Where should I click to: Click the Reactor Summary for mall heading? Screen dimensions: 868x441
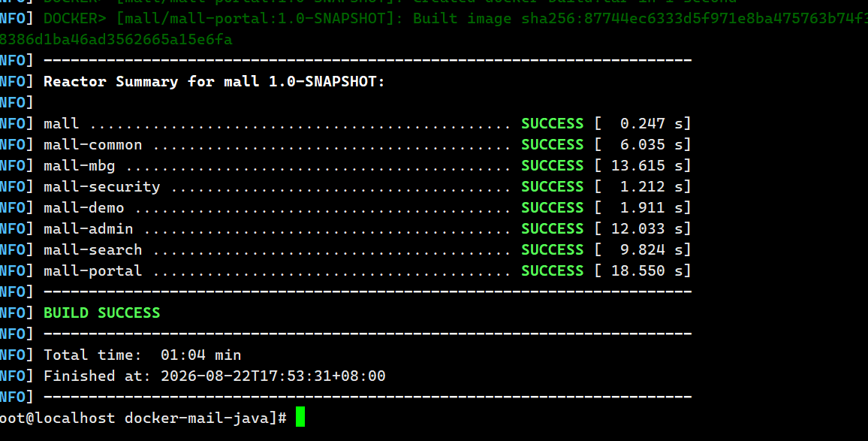[214, 81]
